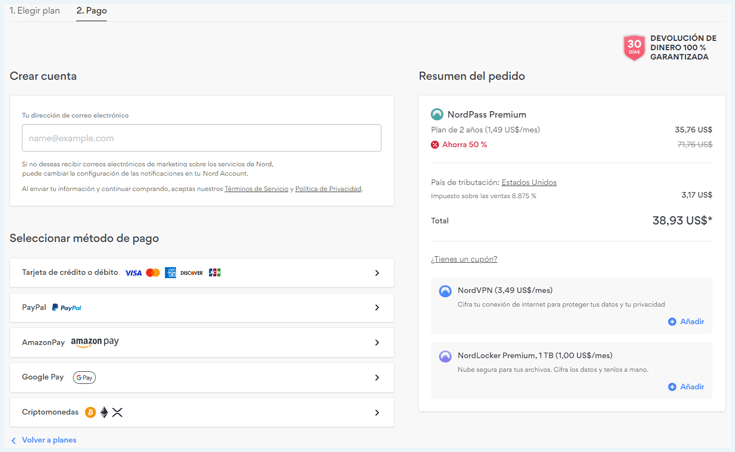Click the Visa card logo
This screenshot has height=452, width=735.
point(133,273)
